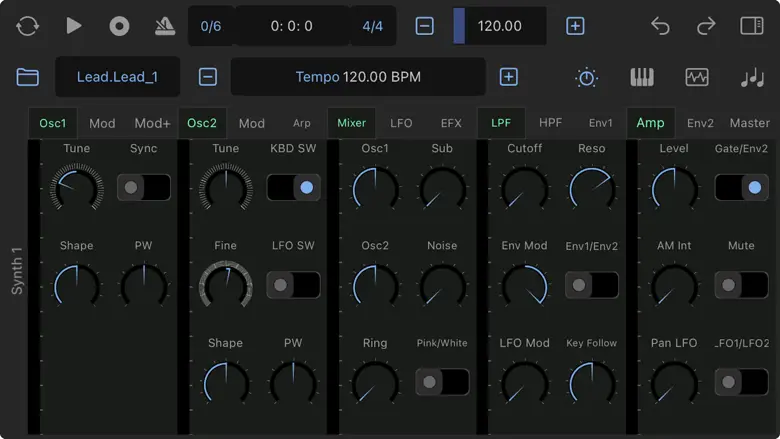Click the 4/4 time signature

coord(373,26)
